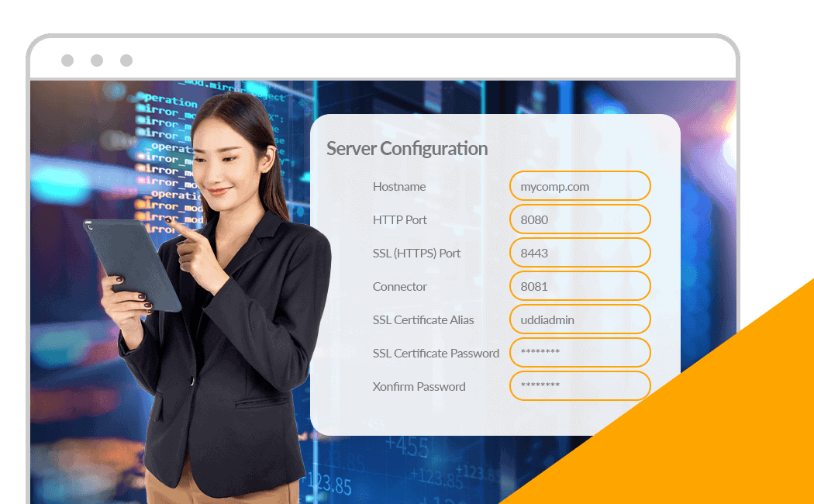Viewport: 814px width, 504px height.
Task: Select the HTTP Port field showing 8080
Action: (580, 219)
